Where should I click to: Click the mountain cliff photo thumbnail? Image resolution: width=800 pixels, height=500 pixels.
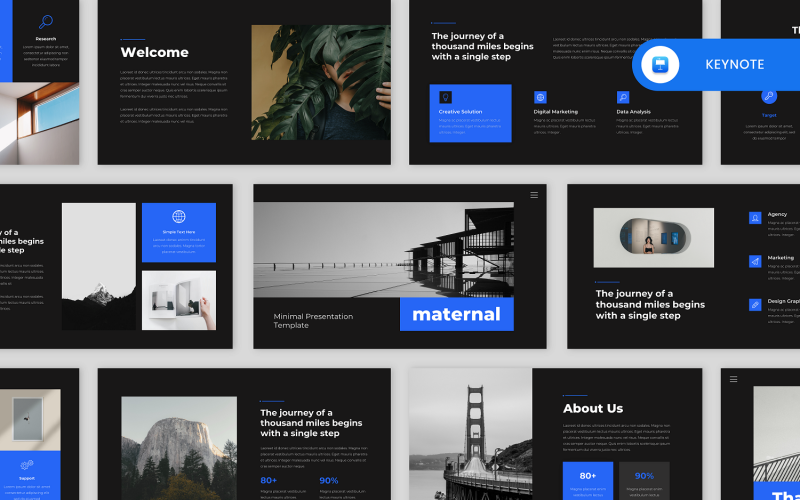tap(179, 448)
